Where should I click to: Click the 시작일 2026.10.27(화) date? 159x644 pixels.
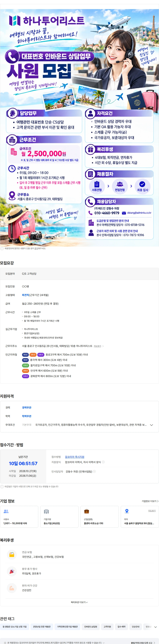[28, 471]
